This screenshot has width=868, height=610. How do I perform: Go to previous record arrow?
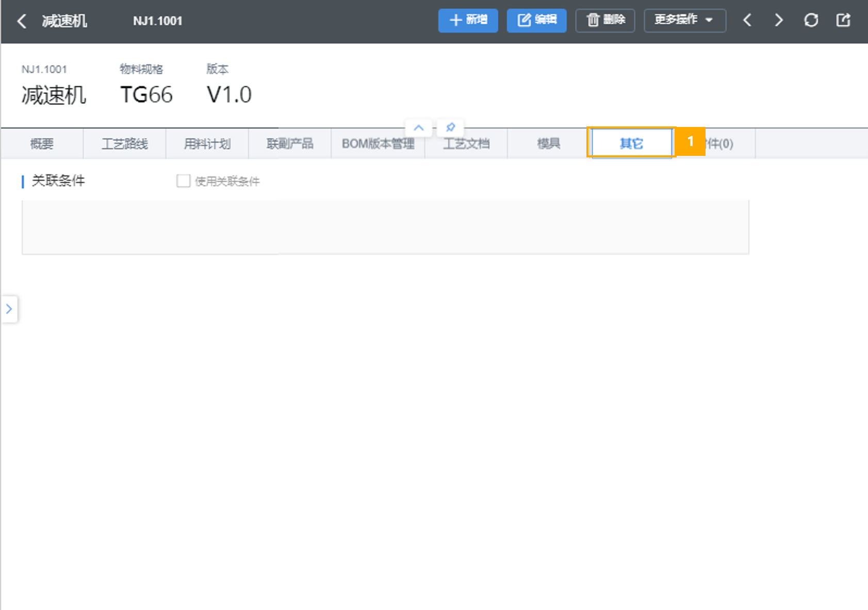pos(747,21)
